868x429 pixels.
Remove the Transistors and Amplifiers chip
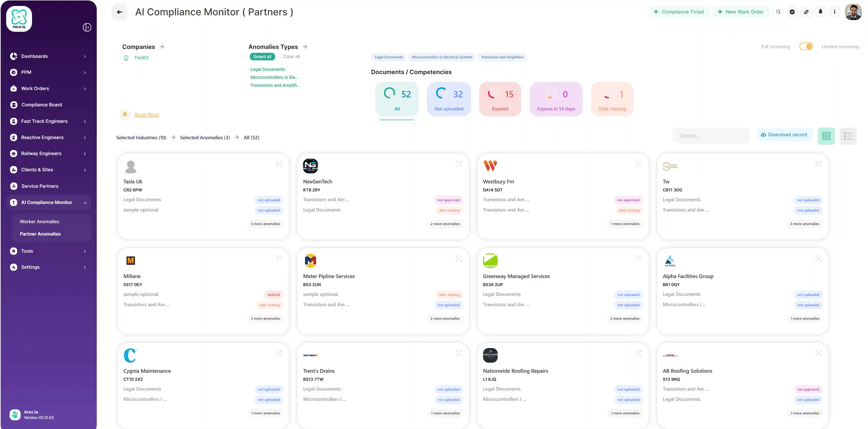[503, 57]
